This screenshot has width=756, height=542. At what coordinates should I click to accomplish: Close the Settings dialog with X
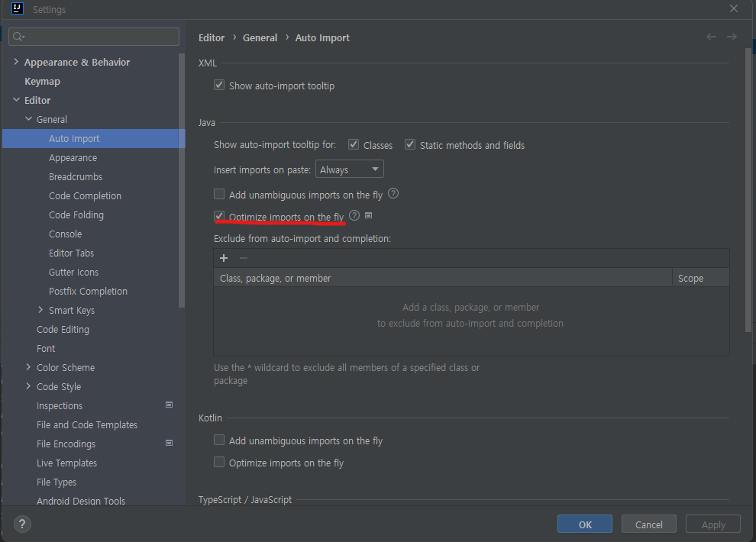click(733, 8)
